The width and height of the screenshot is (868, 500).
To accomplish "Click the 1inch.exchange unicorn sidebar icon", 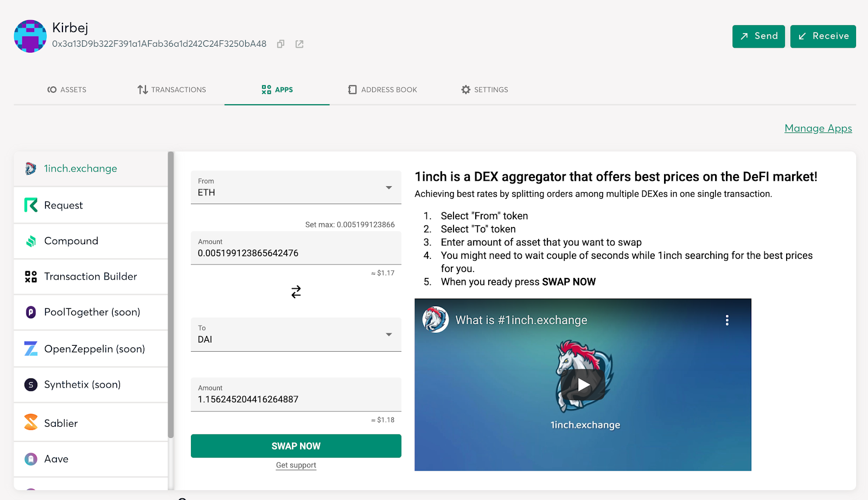I will [31, 169].
